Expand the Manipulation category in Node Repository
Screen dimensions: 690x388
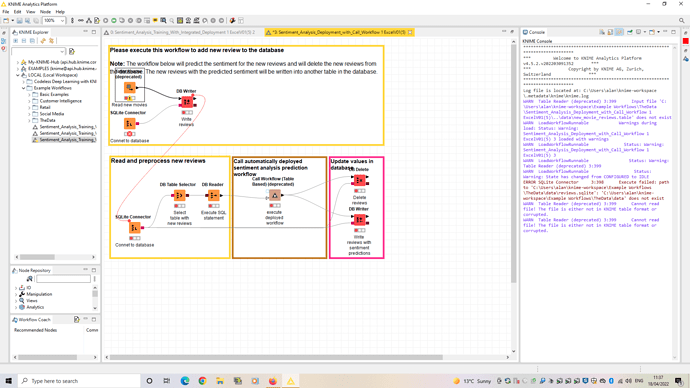pyautogui.click(x=16, y=294)
